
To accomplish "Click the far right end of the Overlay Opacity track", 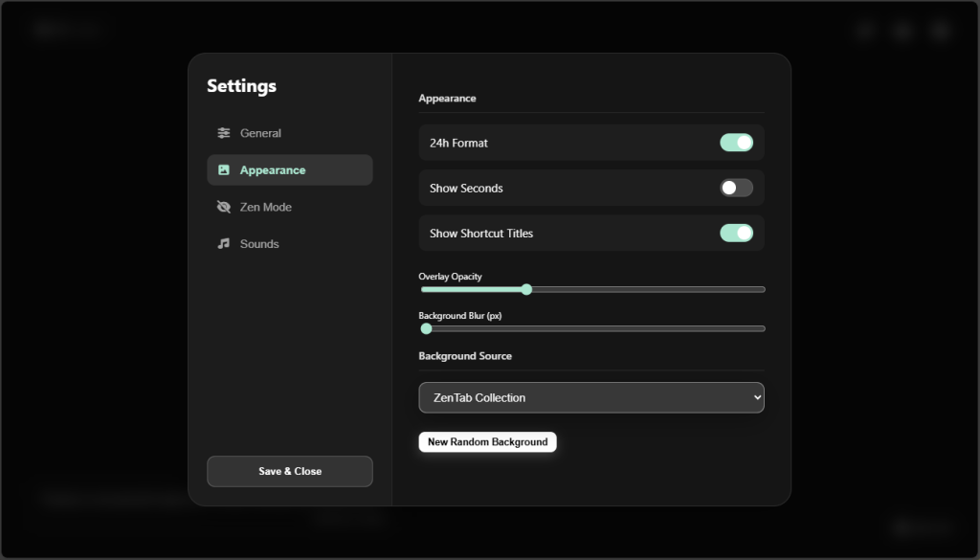I will (x=762, y=289).
